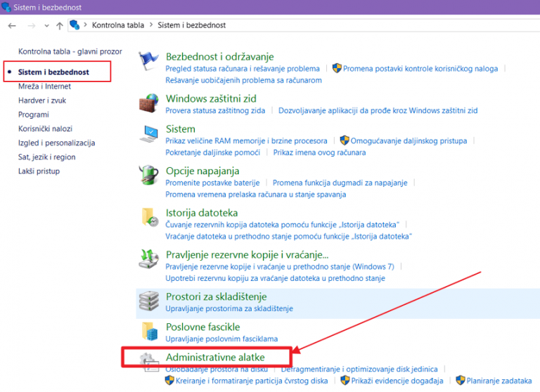Open Kontrolna tabla - glavni prozor
The image size is (540, 392).
pos(70,51)
